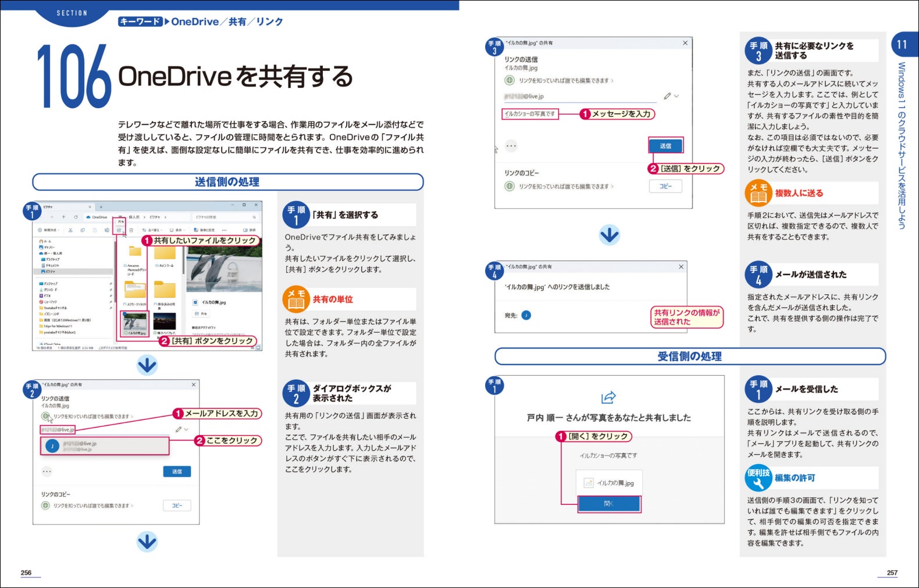919x588 pixels.
Task: Open link settings under リンクの送信 in step 3 dialog
Action: click(559, 80)
